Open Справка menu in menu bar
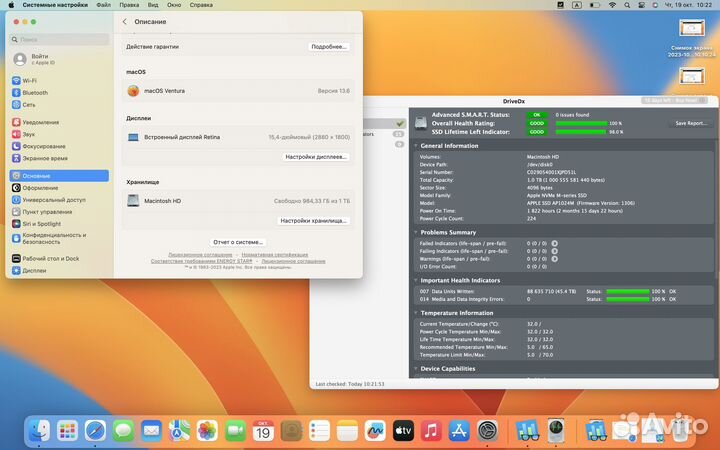720x450 pixels. tap(201, 5)
